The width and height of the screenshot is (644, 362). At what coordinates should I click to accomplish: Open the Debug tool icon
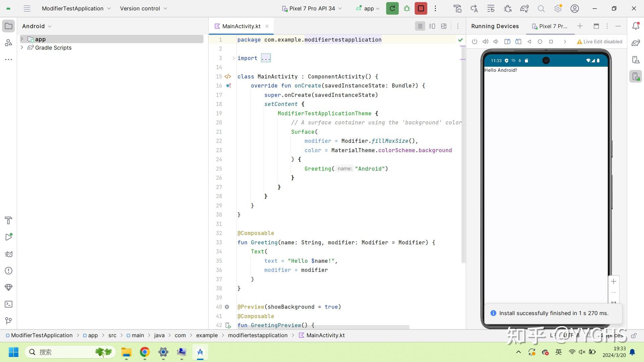407,8
